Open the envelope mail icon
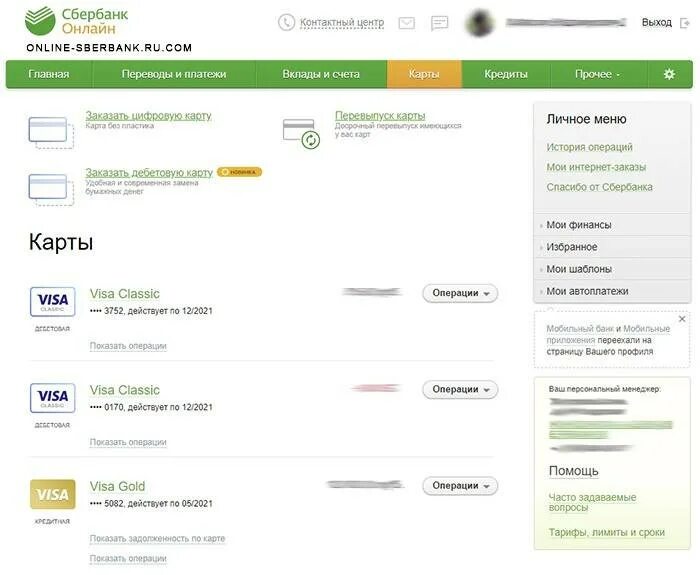700x575 pixels. coord(406,23)
